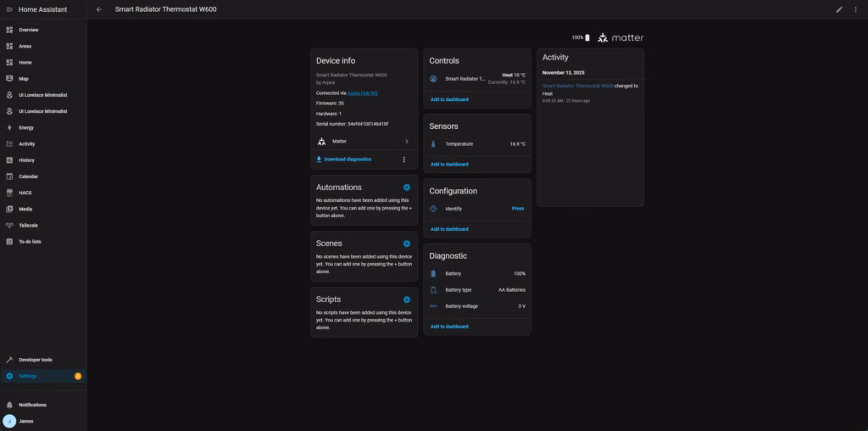868x431 pixels.
Task: Open Developer tools from sidebar
Action: [x=35, y=360]
